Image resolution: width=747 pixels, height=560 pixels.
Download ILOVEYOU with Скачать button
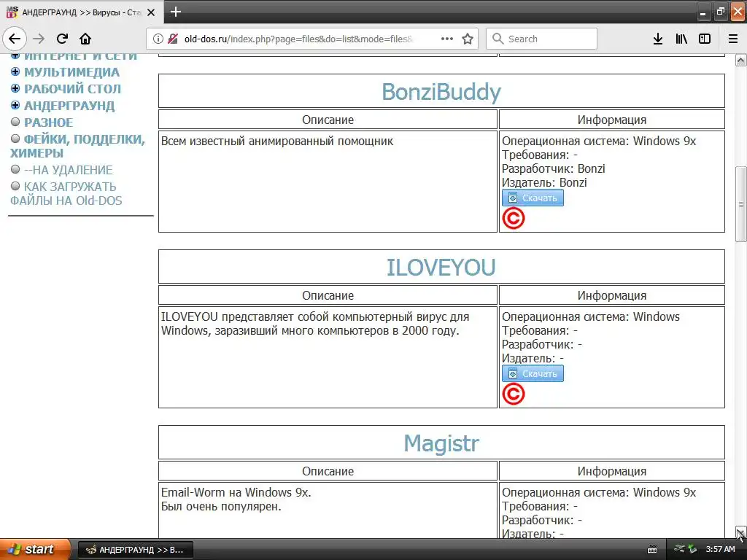(533, 373)
